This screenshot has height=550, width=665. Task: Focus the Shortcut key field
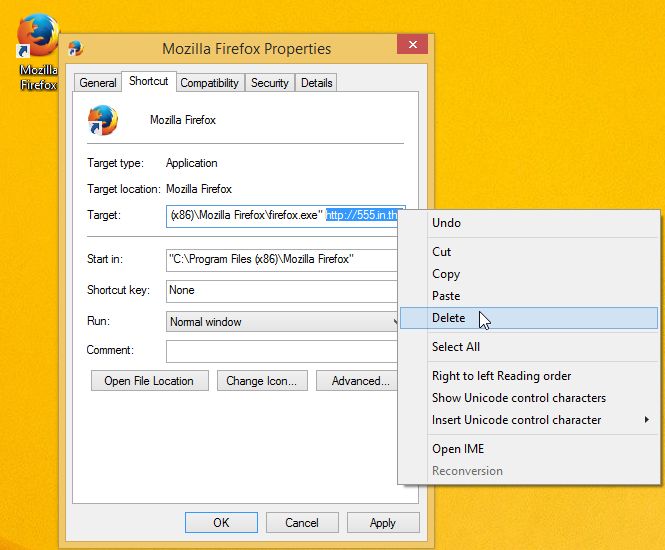click(x=282, y=291)
